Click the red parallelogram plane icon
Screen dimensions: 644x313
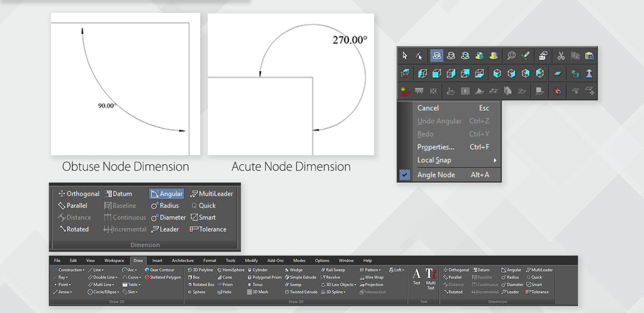[x=558, y=73]
